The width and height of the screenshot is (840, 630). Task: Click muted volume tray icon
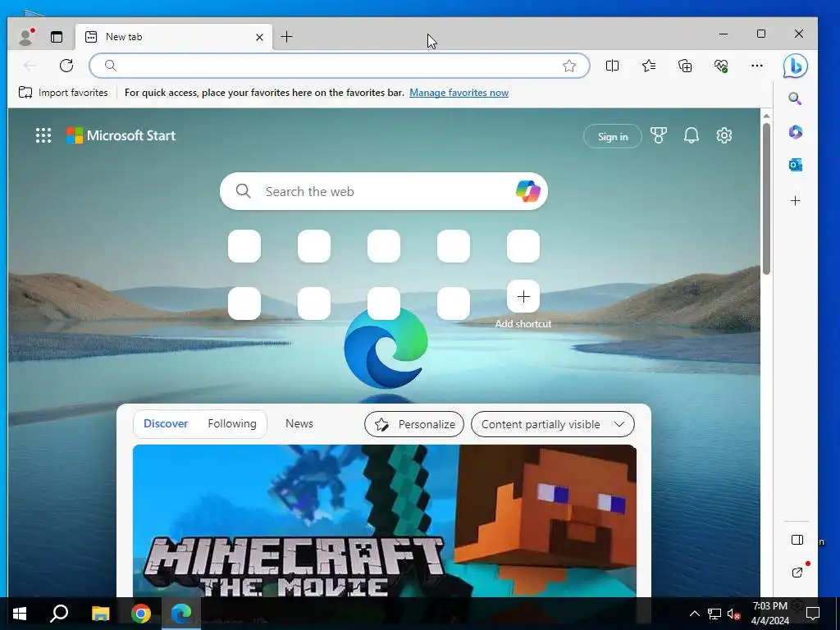(734, 614)
